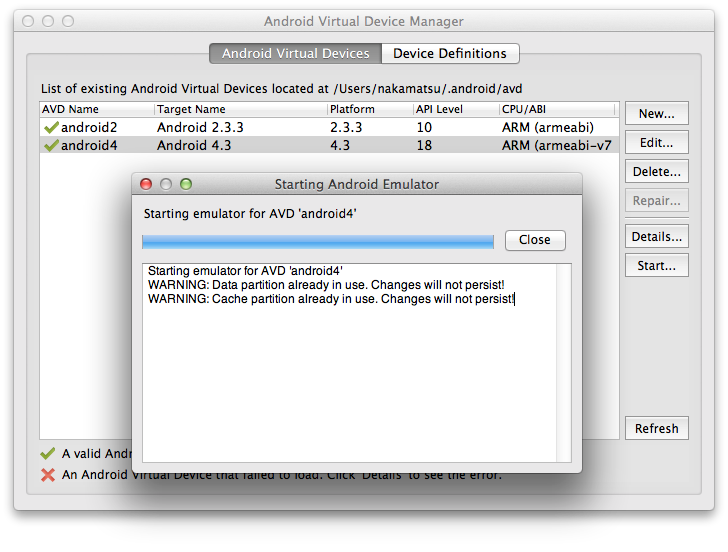
Task: Select the android4 AVD row
Action: click(329, 145)
